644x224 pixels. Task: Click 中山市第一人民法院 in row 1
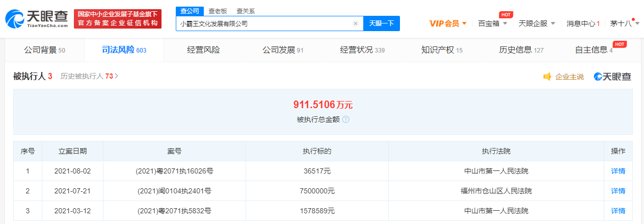tap(496, 171)
